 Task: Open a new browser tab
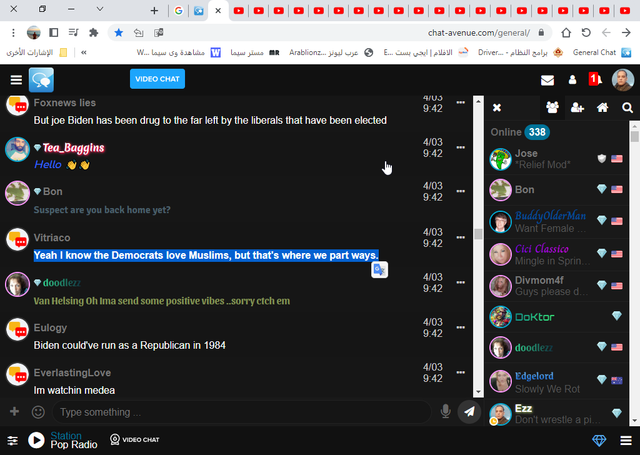click(154, 11)
